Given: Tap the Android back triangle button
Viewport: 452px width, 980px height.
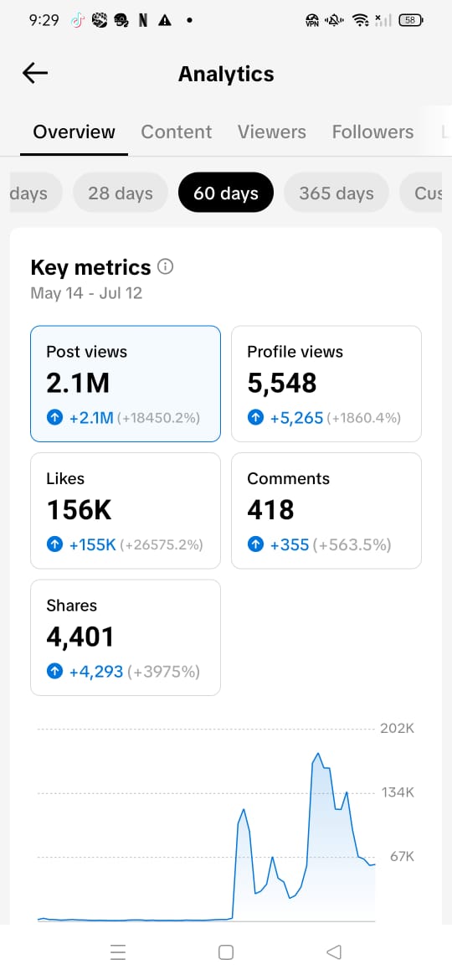Looking at the screenshot, I should [x=334, y=952].
